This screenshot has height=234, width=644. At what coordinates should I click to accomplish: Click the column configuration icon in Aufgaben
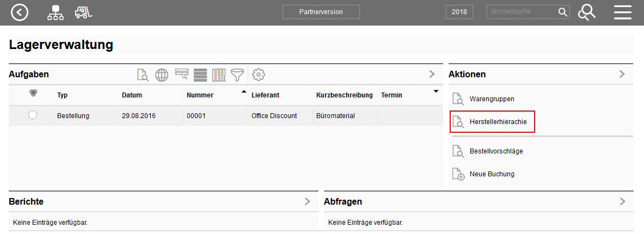[219, 75]
